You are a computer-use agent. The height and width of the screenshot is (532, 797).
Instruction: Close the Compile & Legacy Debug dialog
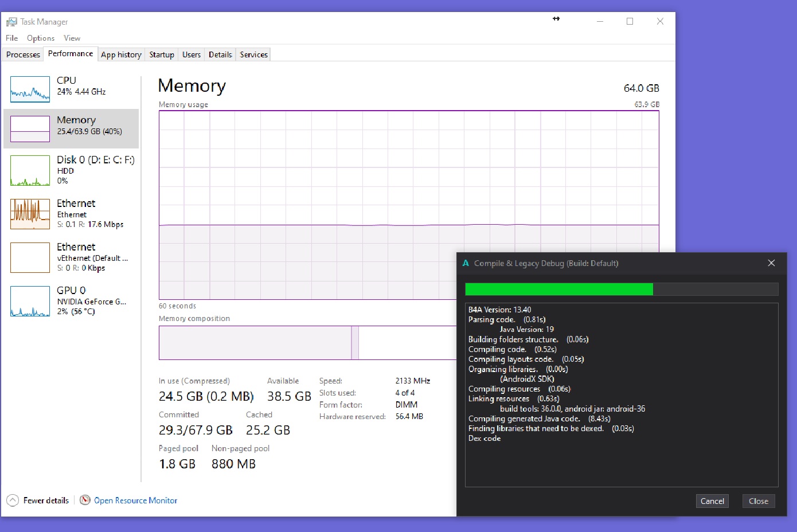pos(771,263)
